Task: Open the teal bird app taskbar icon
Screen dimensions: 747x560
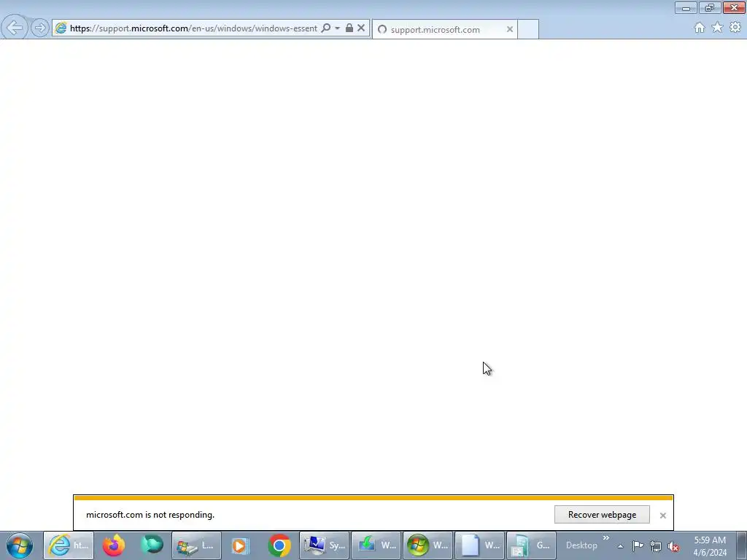Action: click(152, 545)
